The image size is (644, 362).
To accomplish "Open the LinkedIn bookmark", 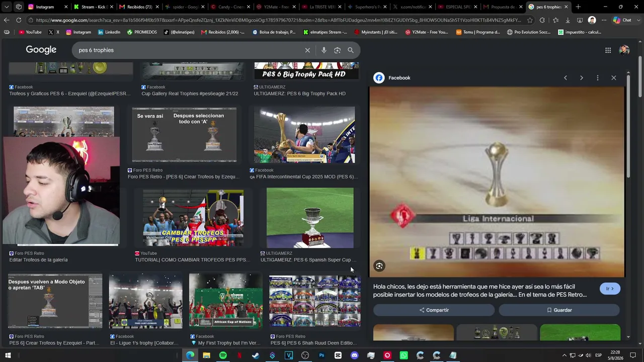I will click(x=109, y=32).
